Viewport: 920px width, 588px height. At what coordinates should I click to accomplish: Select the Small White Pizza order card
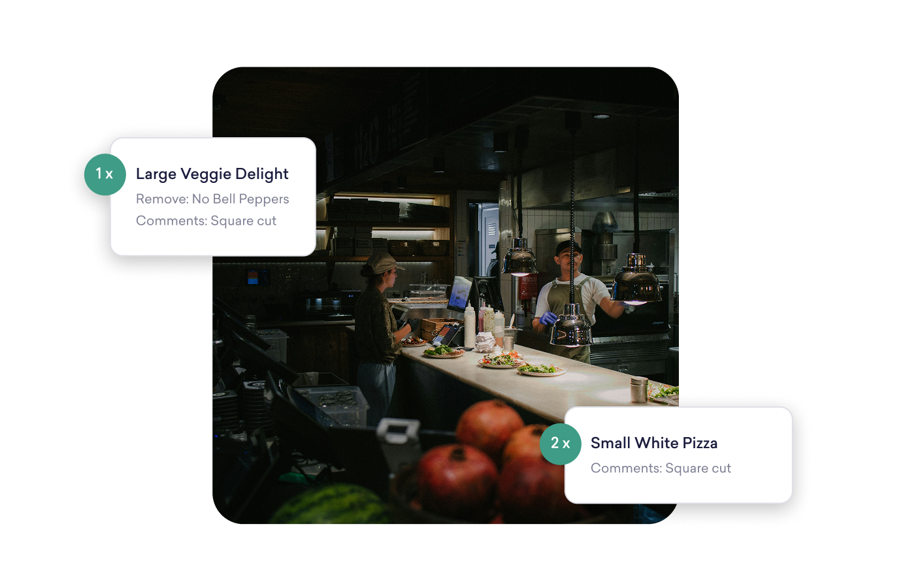[678, 455]
